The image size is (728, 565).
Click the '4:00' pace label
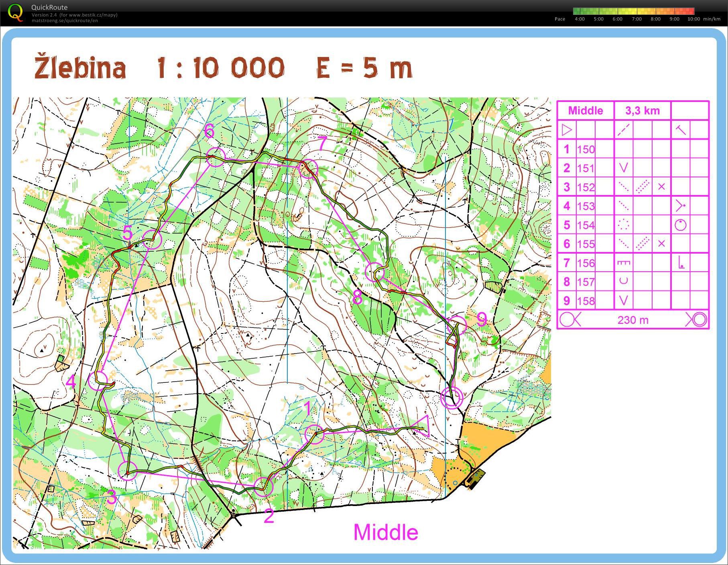(x=580, y=19)
